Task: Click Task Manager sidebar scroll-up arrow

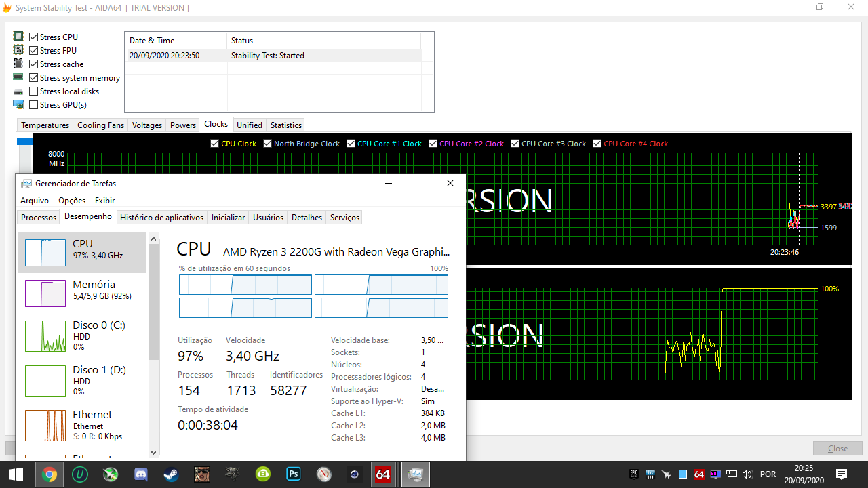Action: (x=153, y=239)
